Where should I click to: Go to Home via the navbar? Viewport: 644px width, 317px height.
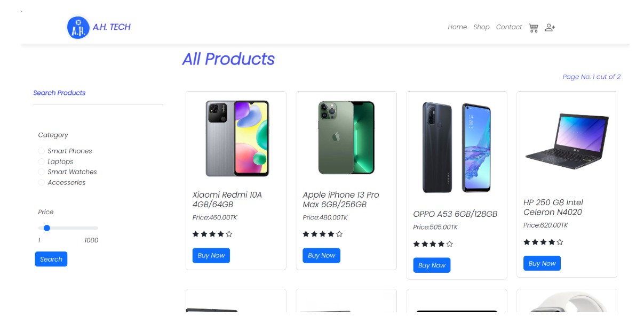click(x=457, y=27)
